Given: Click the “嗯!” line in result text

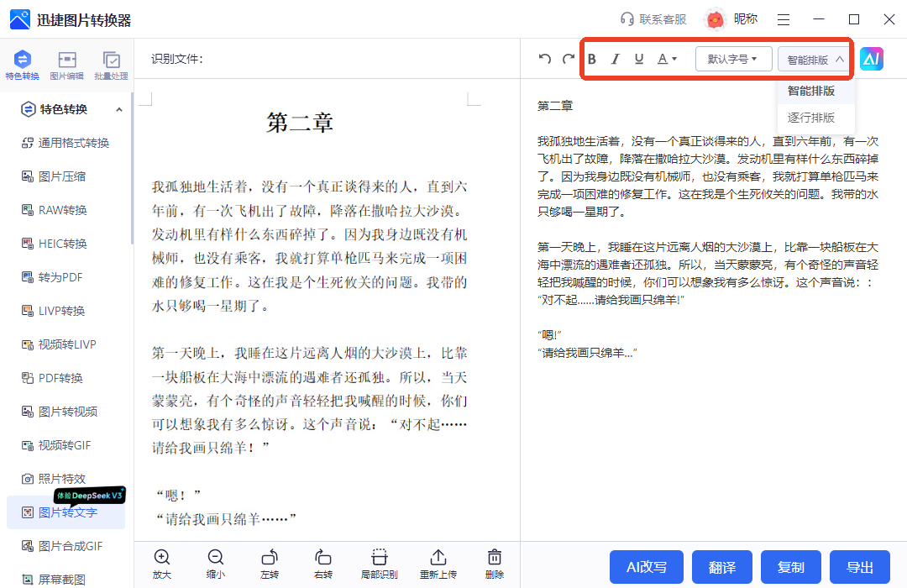Looking at the screenshot, I should 549,334.
